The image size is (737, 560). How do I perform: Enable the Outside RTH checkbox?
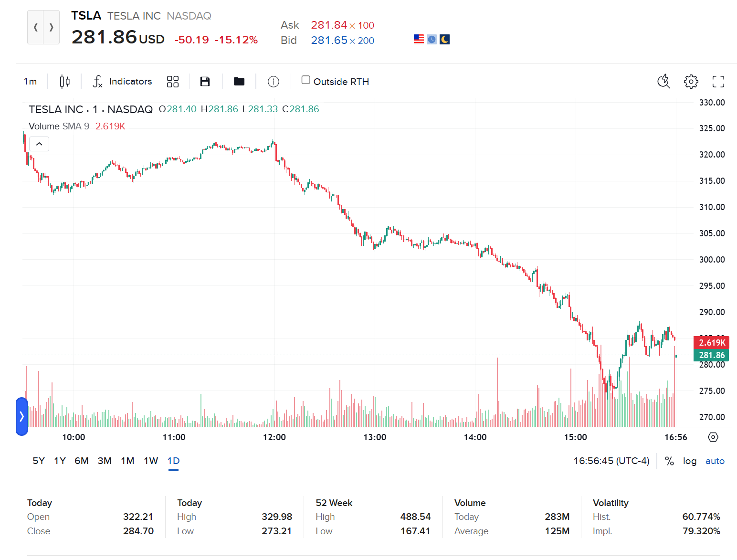[306, 80]
